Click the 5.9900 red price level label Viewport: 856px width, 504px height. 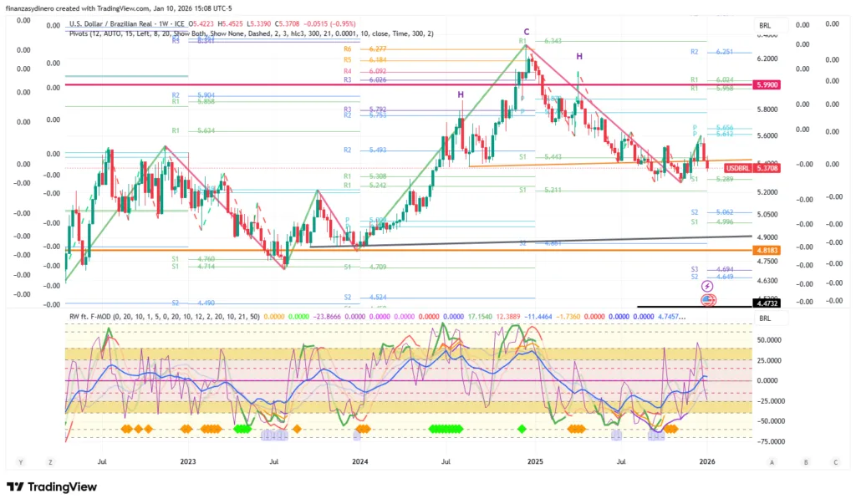coord(765,84)
